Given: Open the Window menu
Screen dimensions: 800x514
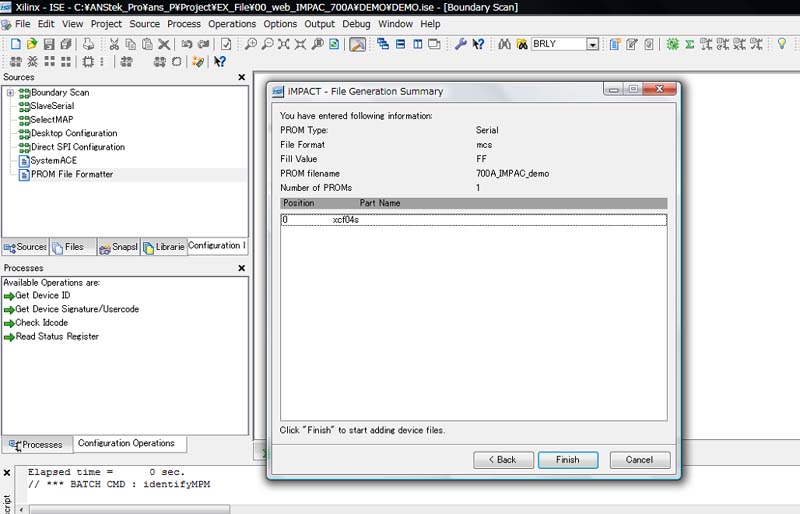Looking at the screenshot, I should point(395,24).
